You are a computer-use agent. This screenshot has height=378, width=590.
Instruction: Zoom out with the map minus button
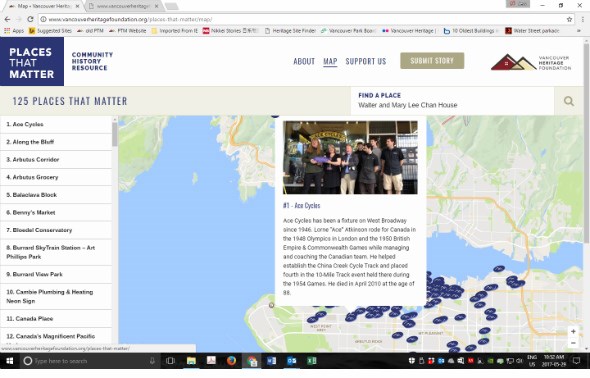[x=573, y=343]
